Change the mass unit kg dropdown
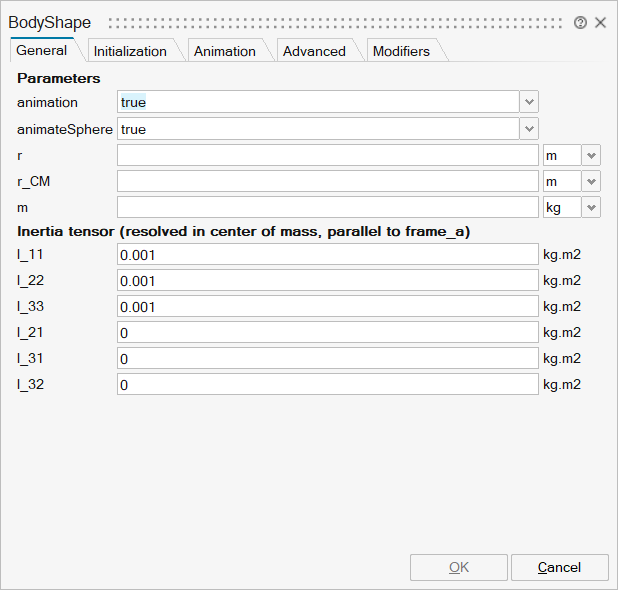 pyautogui.click(x=591, y=207)
